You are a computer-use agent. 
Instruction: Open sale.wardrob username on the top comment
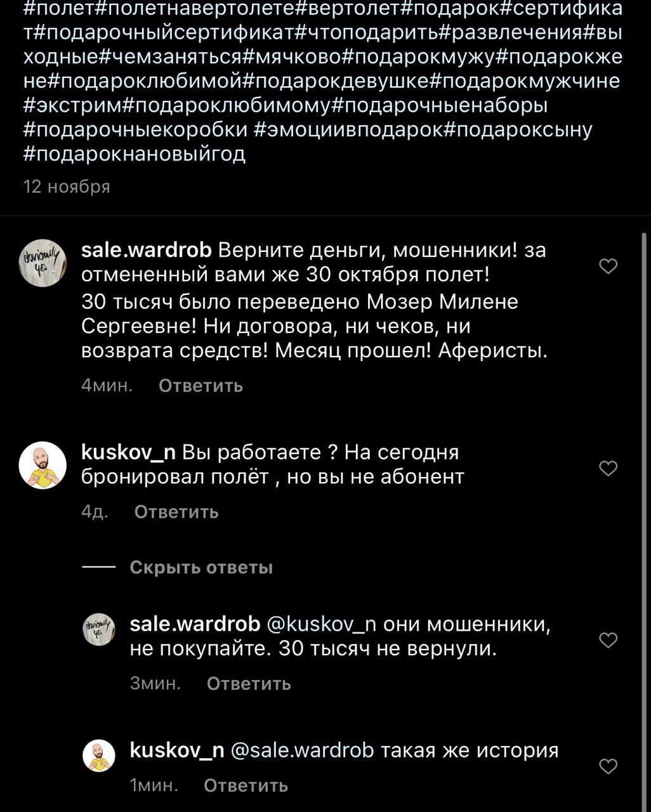[147, 251]
